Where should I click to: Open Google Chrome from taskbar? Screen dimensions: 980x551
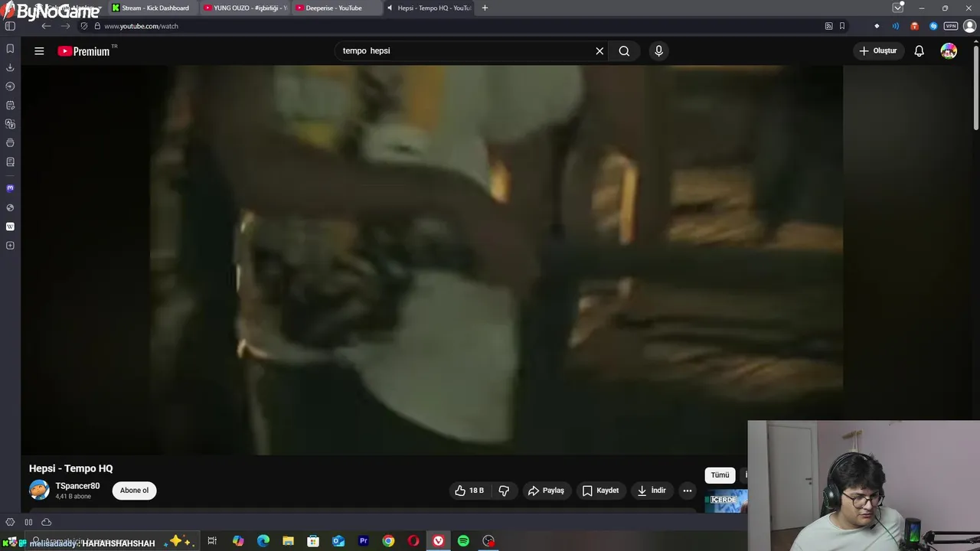(x=388, y=541)
